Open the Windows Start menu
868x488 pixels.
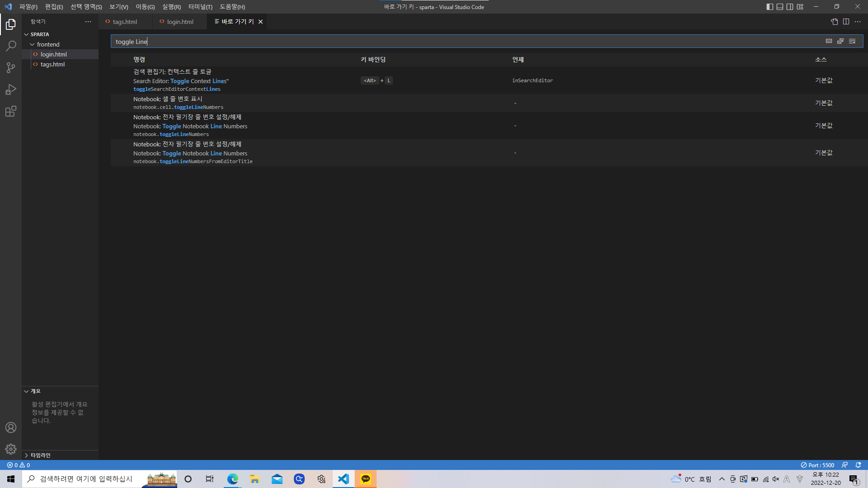tap(11, 479)
